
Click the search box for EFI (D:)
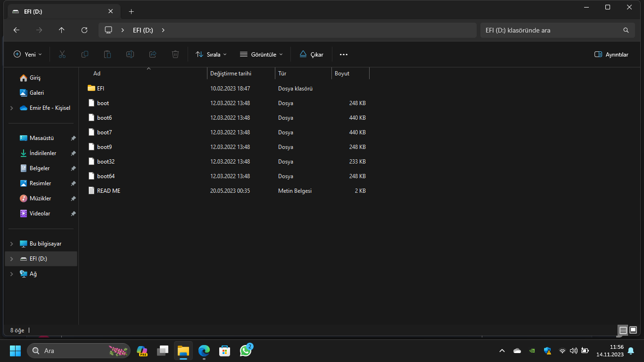coord(552,30)
